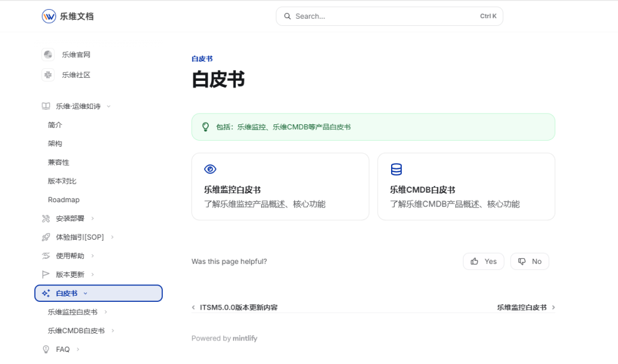This screenshot has width=618, height=364.
Task: Click the Ctrl K shortcut hint
Action: [488, 16]
